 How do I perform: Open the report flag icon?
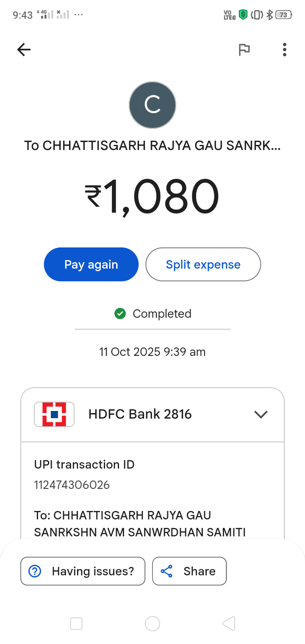coord(244,50)
